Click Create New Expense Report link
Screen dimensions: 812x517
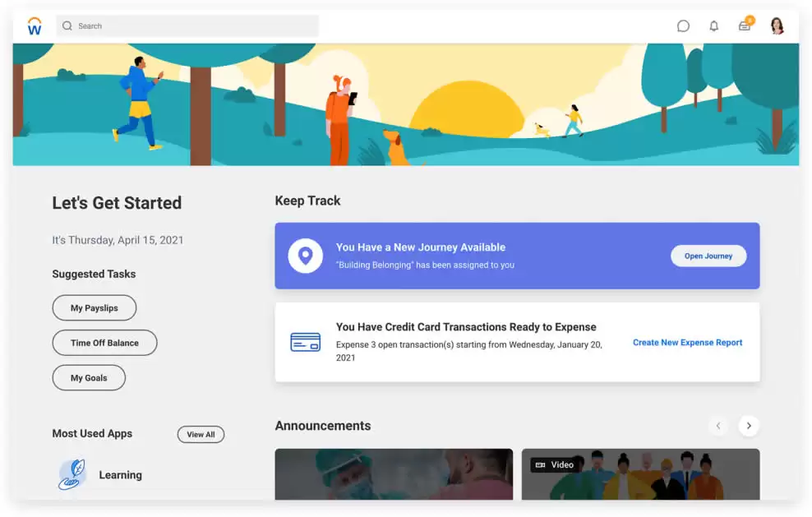coord(687,343)
